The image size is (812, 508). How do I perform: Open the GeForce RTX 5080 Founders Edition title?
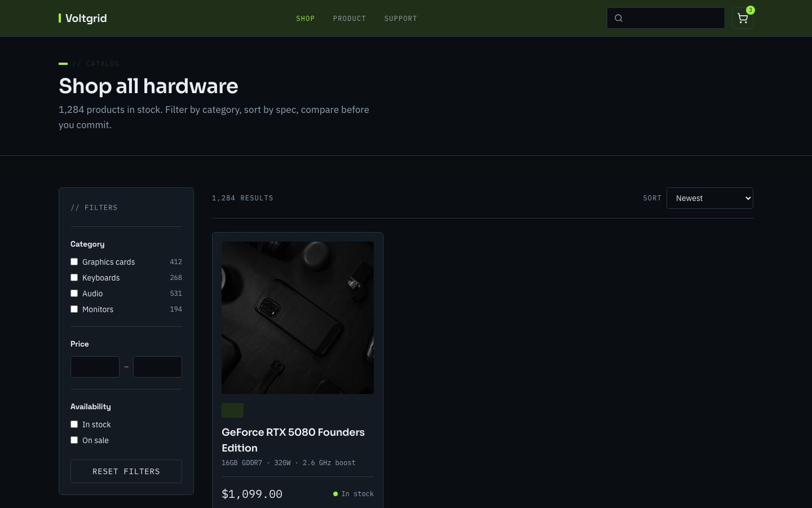point(293,440)
